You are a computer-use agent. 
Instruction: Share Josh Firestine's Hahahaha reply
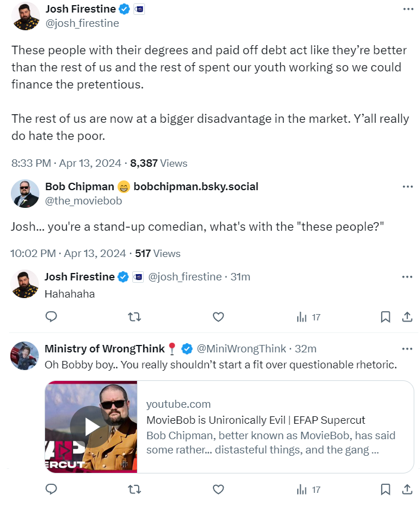point(407,317)
